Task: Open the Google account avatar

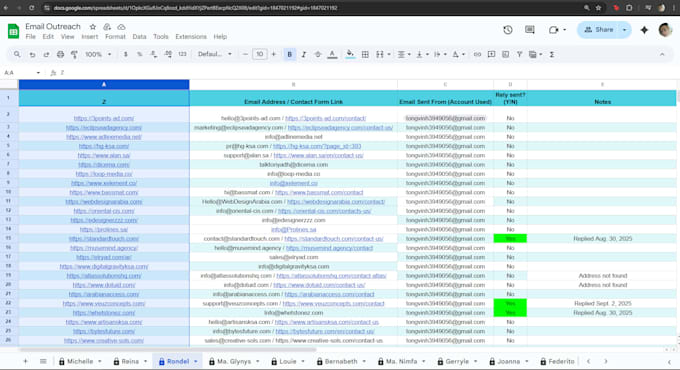Action: (x=665, y=29)
